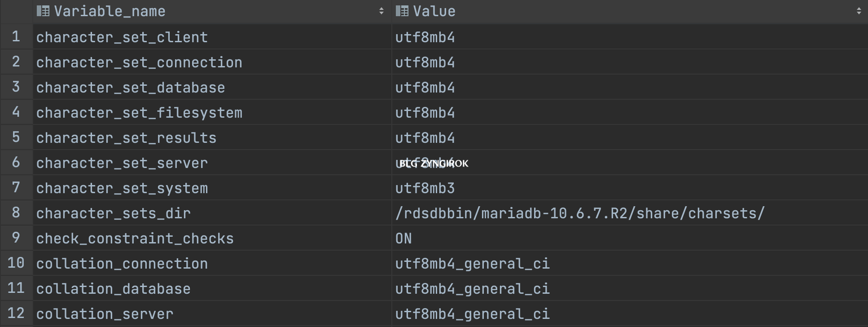Click the character_set_filesystem variable cell
The height and width of the screenshot is (327, 868).
click(212, 112)
